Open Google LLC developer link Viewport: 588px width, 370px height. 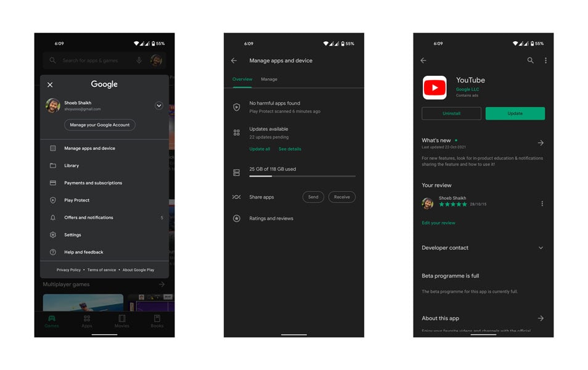468,89
